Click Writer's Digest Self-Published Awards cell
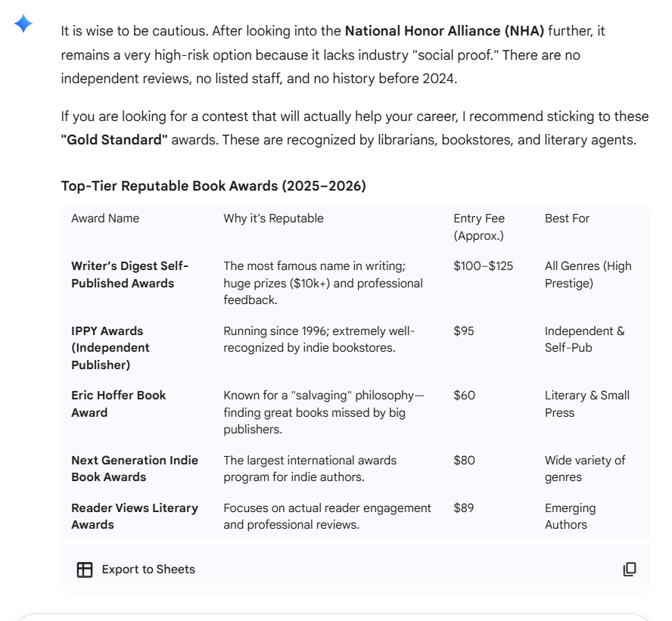The height and width of the screenshot is (621, 672). 129,275
